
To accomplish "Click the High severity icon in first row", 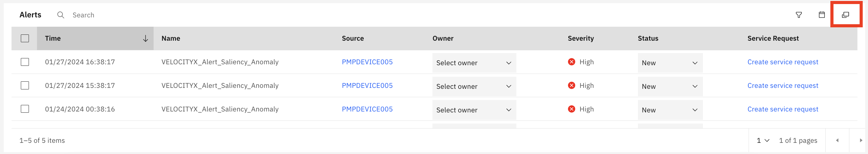I will 571,62.
